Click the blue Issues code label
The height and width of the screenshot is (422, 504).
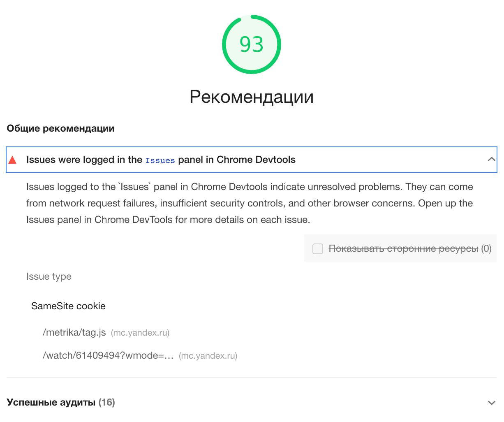click(x=160, y=160)
